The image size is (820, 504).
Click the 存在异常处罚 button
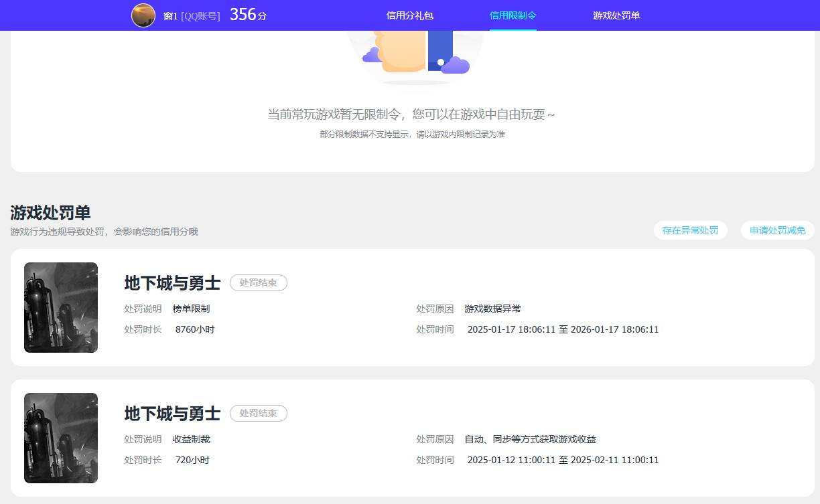[691, 230]
